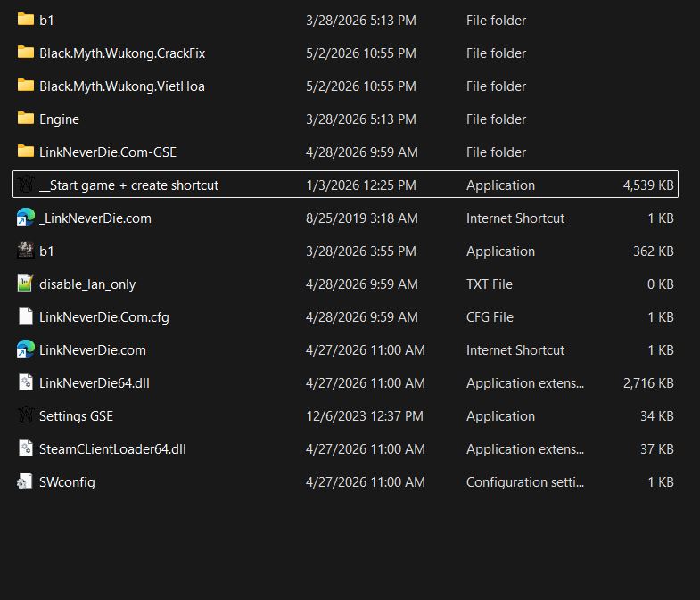Click the size value 2,716 KB
The image size is (700, 600).
(648, 383)
